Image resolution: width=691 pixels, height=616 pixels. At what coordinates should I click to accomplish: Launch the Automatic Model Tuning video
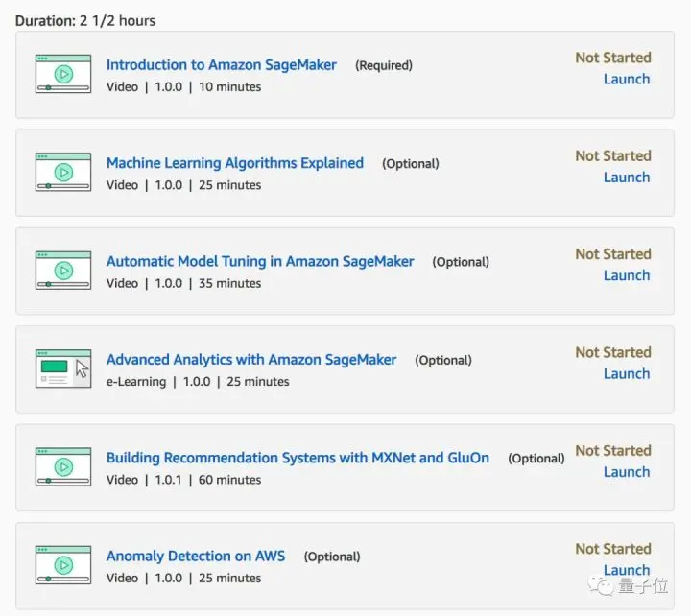(626, 275)
